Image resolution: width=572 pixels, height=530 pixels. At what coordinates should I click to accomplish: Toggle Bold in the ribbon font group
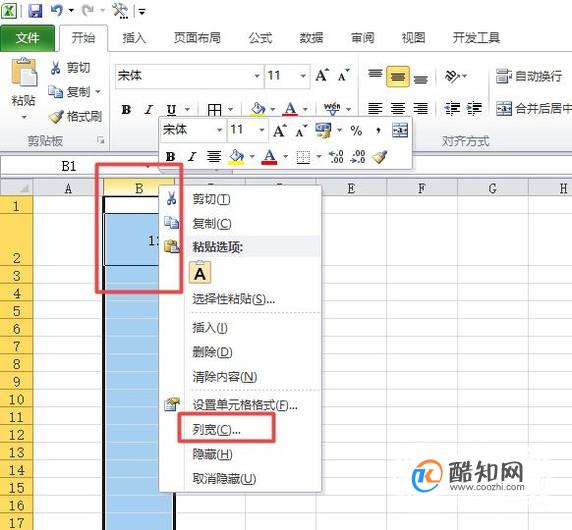[126, 109]
